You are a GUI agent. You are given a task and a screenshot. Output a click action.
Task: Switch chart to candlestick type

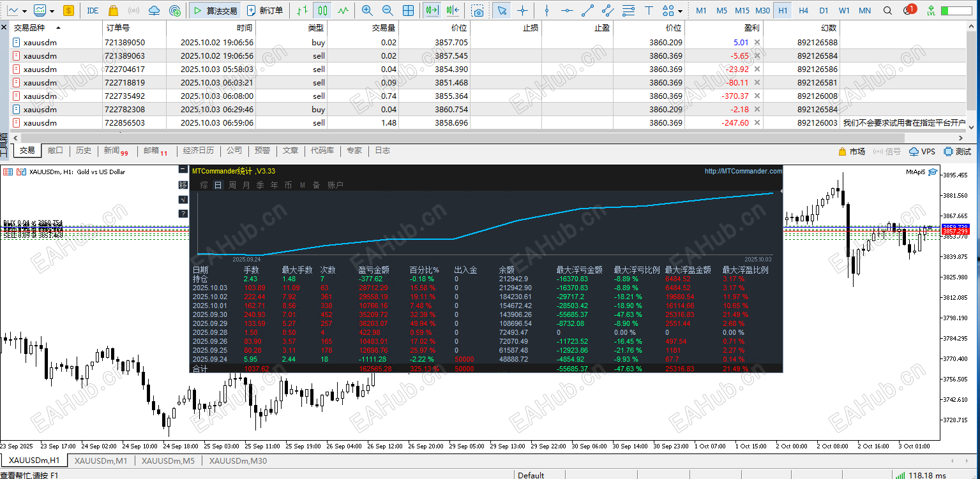click(323, 10)
